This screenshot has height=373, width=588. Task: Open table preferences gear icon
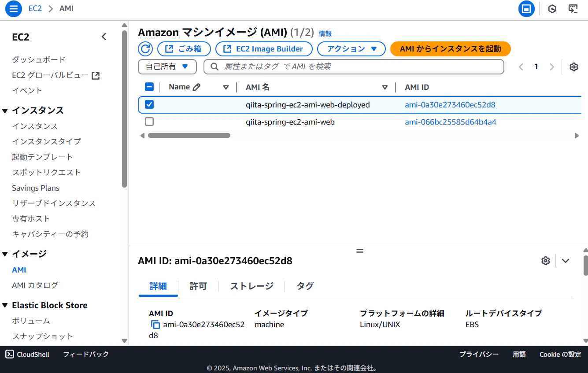pos(573,67)
